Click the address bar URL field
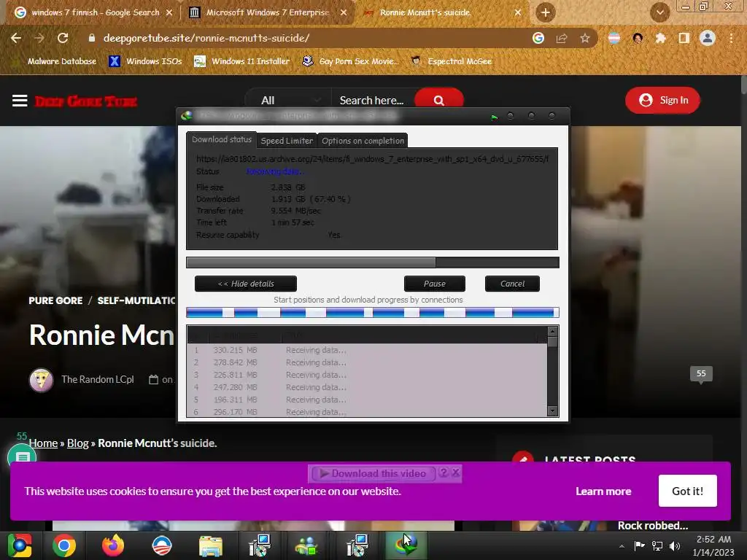The width and height of the screenshot is (747, 560). pos(305,38)
